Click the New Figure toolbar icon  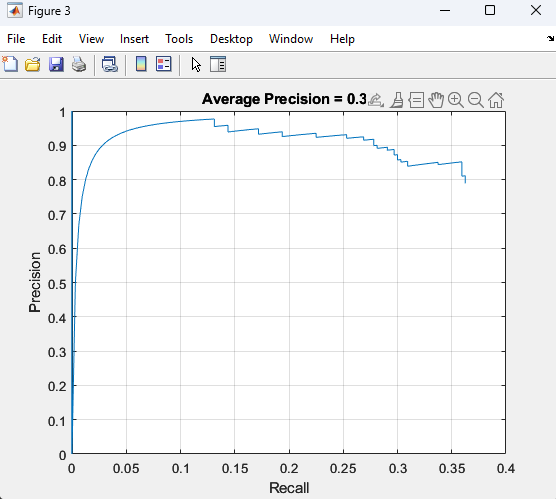(x=10, y=65)
